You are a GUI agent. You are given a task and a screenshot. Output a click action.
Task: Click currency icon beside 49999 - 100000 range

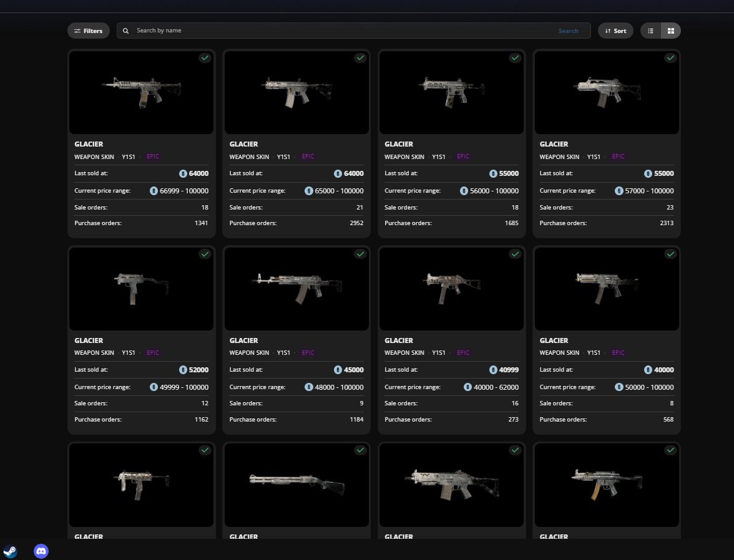pyautogui.click(x=154, y=387)
